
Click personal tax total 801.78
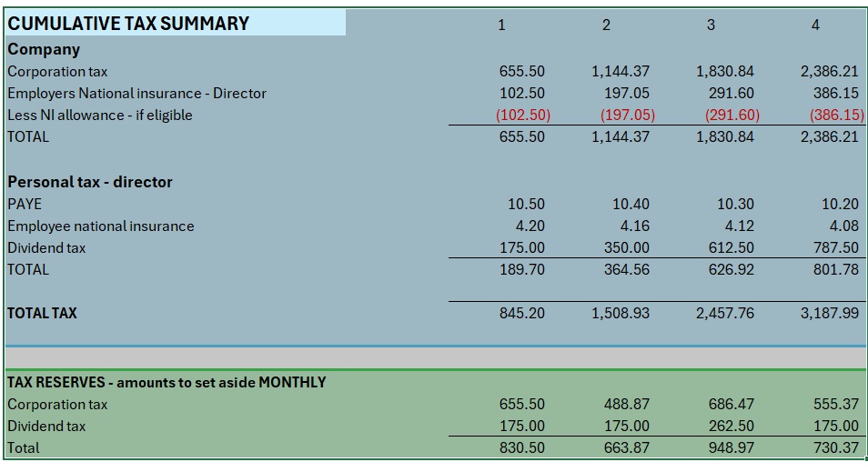[x=835, y=269]
